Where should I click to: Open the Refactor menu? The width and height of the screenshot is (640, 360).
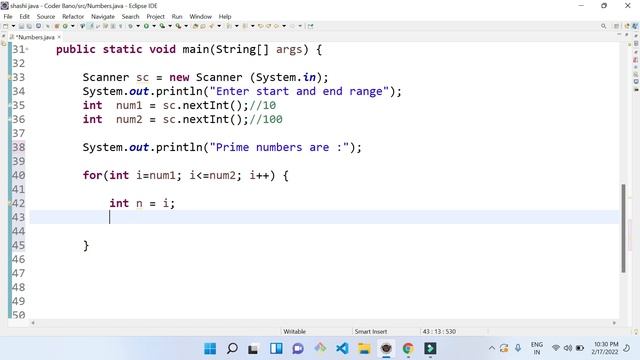pos(73,16)
